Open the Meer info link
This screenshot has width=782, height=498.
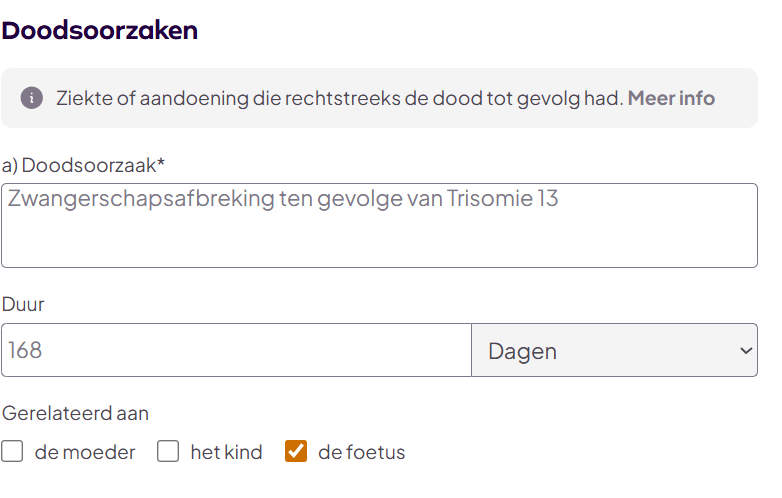click(671, 98)
